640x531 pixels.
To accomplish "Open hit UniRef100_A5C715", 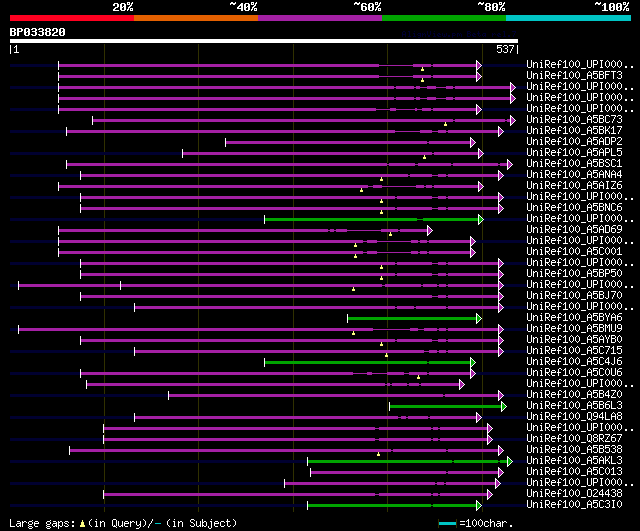I will [574, 351].
